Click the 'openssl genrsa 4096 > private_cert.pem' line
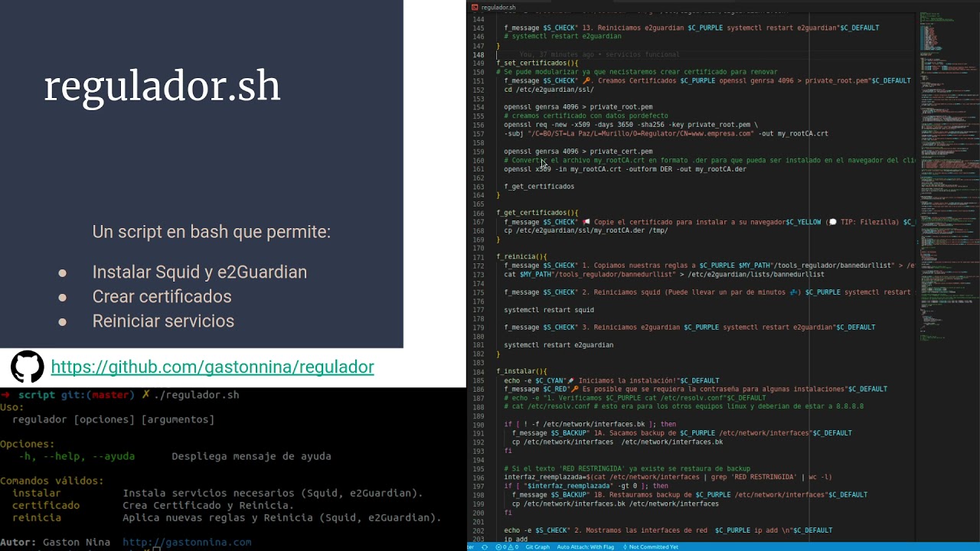 (578, 152)
